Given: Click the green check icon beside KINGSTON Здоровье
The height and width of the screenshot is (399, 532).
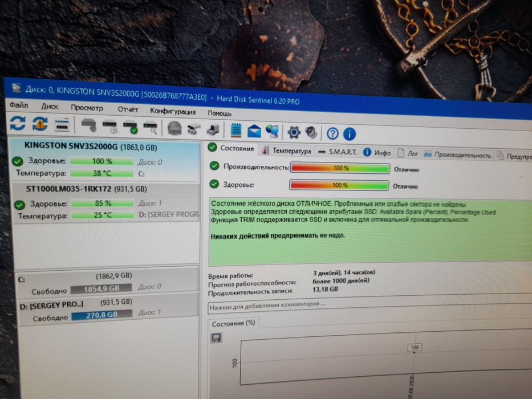Looking at the screenshot, I should point(17,161).
